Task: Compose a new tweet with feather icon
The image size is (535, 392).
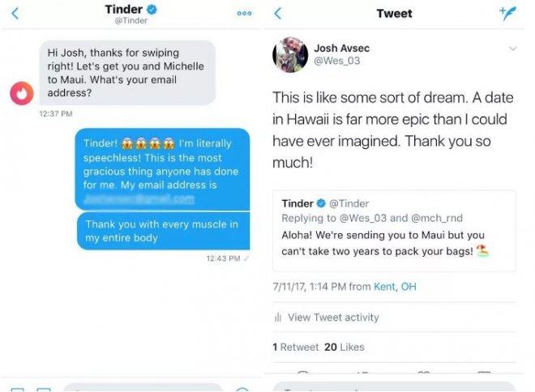Action: 509,13
